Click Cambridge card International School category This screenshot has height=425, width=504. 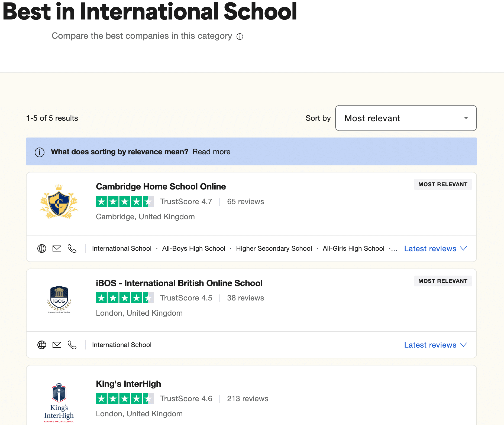coord(122,249)
